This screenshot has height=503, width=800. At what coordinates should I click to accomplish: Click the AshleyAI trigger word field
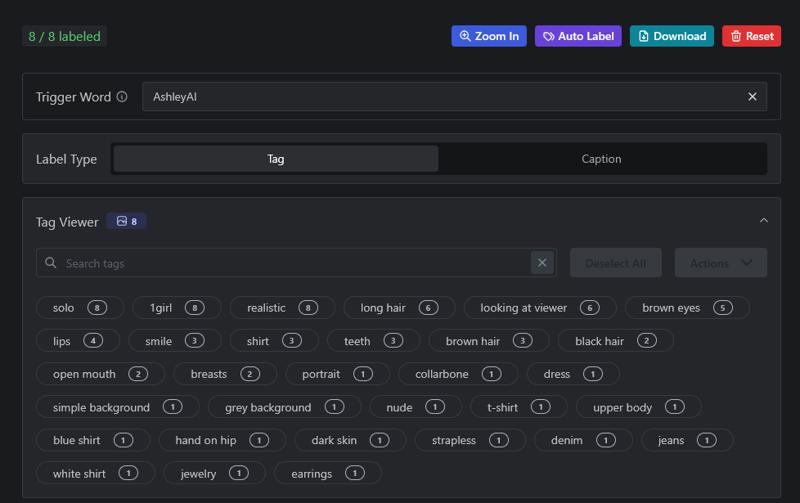tap(440, 97)
